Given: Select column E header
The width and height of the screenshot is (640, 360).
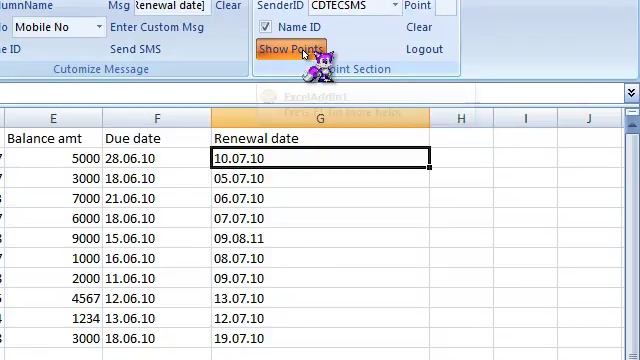Looking at the screenshot, I should pos(53,118).
